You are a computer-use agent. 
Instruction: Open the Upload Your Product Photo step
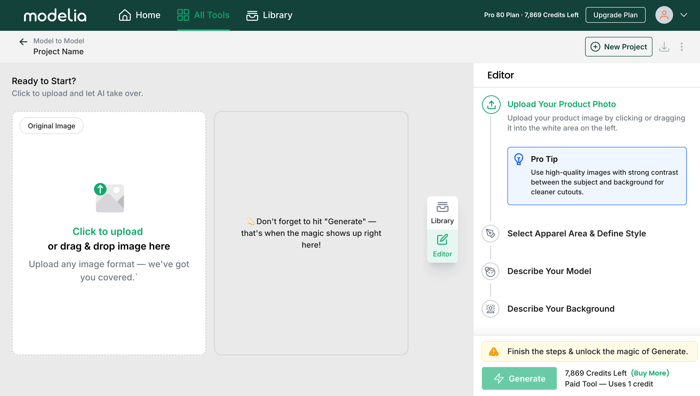point(561,104)
